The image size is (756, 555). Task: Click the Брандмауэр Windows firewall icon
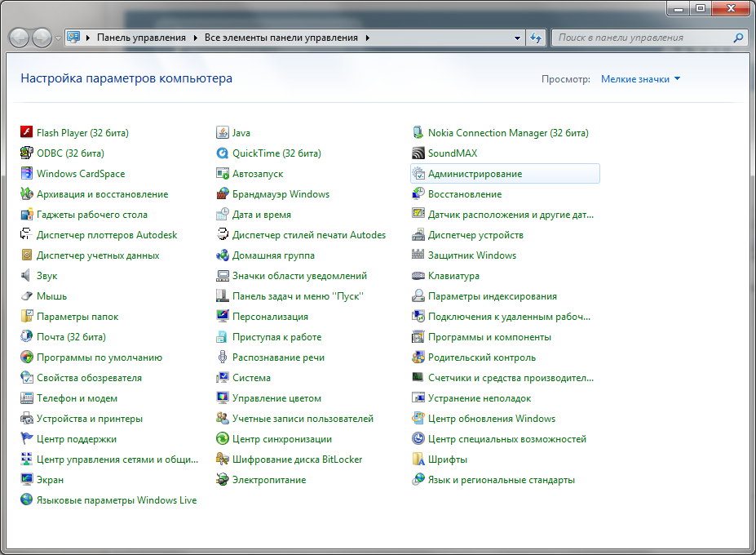point(223,194)
